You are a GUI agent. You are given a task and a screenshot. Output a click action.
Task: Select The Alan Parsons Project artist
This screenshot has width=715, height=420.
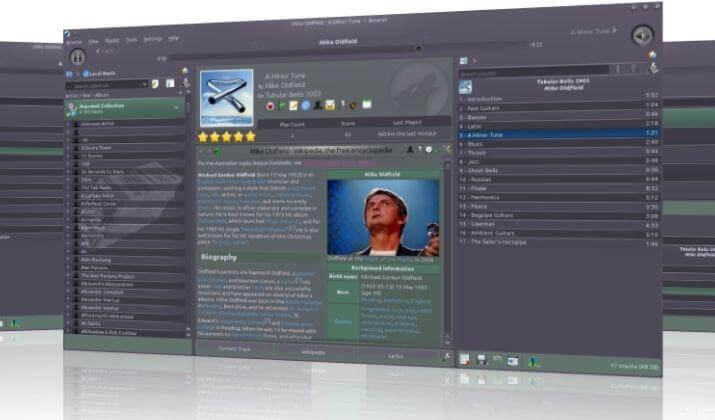coord(108,276)
